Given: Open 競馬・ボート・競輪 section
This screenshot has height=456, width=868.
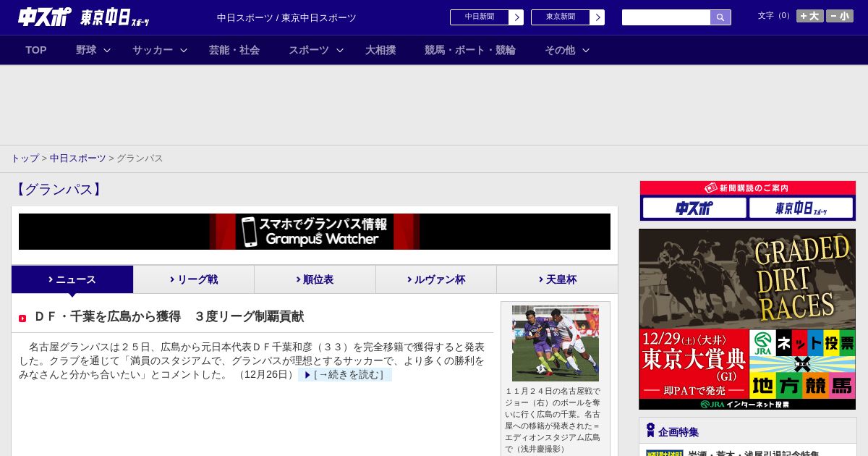Looking at the screenshot, I should point(470,50).
